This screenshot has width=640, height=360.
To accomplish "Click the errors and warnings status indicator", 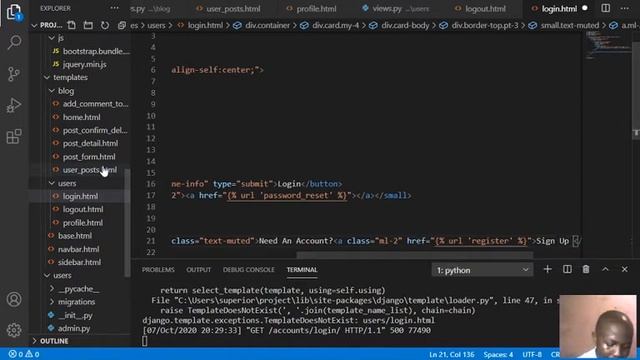I will tap(24, 354).
